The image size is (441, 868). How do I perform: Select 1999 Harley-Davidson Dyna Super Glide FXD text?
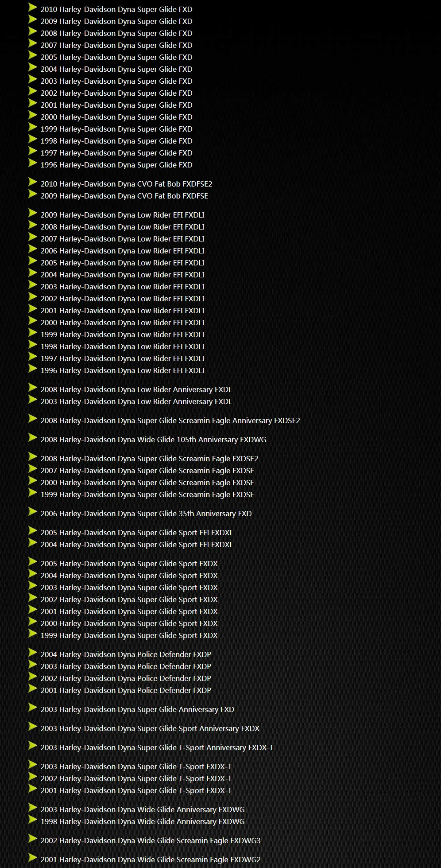[x=116, y=129]
